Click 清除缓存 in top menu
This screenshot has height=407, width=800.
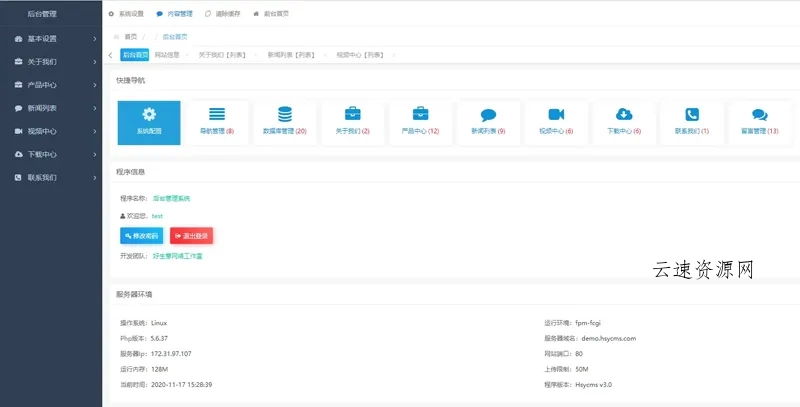222,14
